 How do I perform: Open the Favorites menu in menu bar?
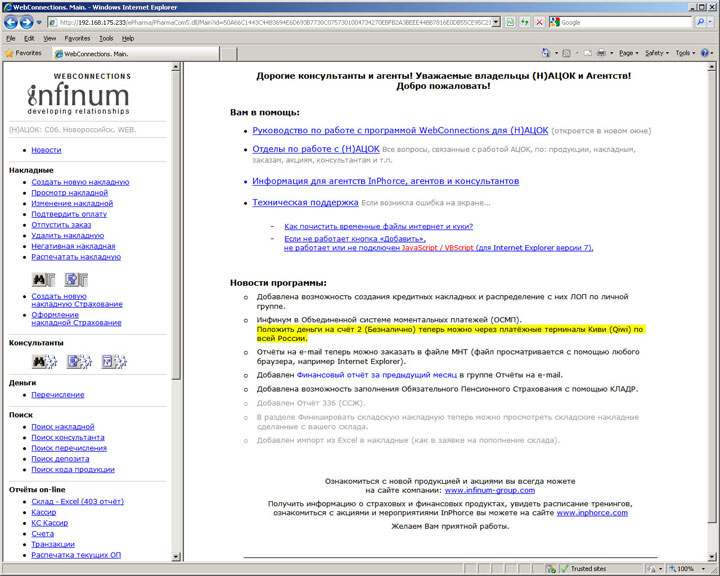[77, 39]
